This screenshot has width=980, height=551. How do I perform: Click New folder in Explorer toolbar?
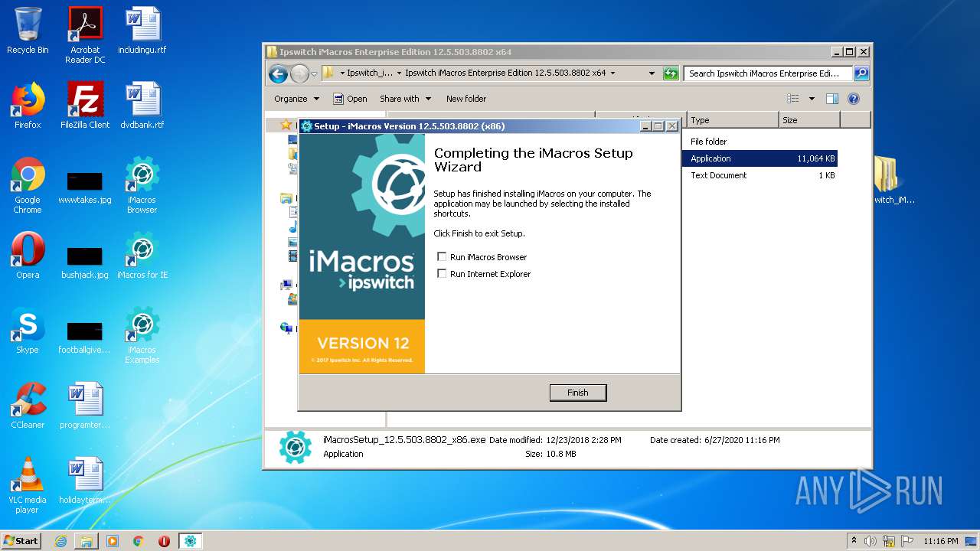466,99
